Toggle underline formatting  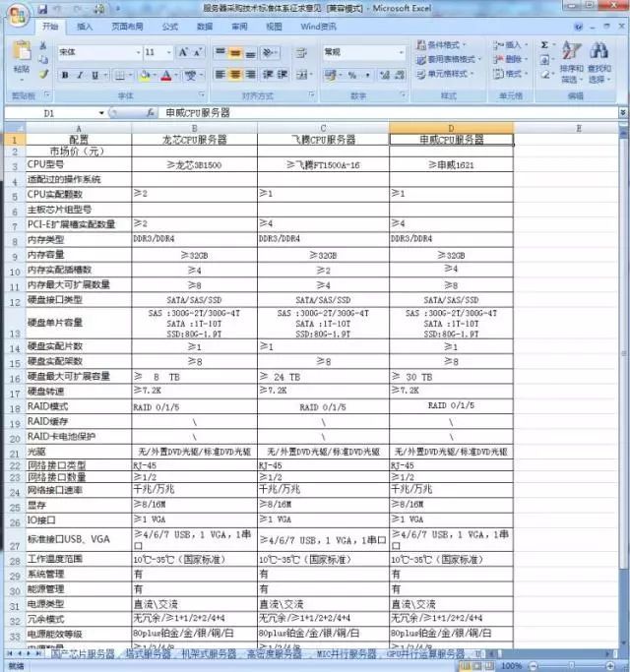93,75
